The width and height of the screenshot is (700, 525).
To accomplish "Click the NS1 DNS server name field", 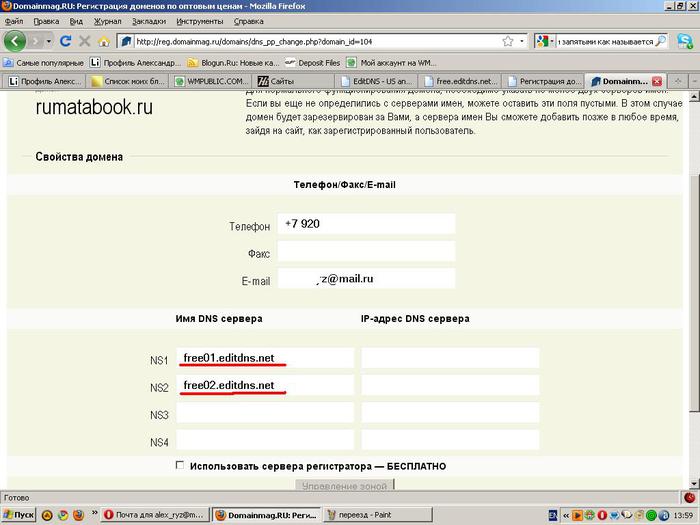I will click(265, 358).
